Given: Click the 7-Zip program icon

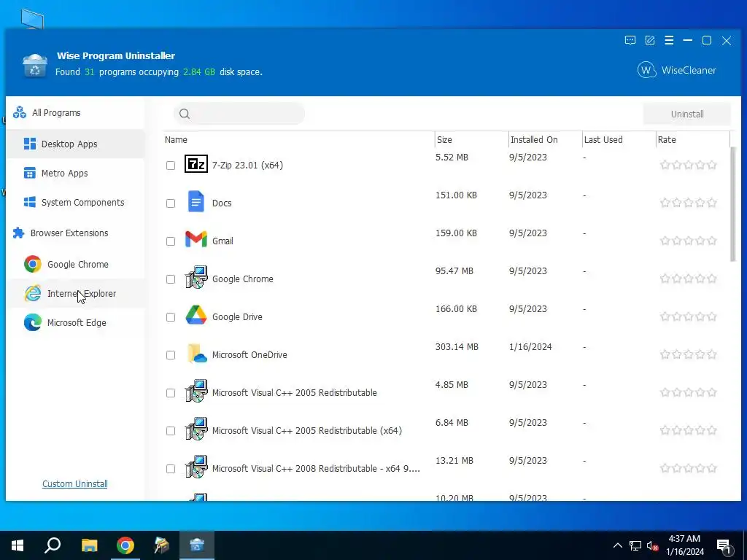Looking at the screenshot, I should [x=196, y=164].
